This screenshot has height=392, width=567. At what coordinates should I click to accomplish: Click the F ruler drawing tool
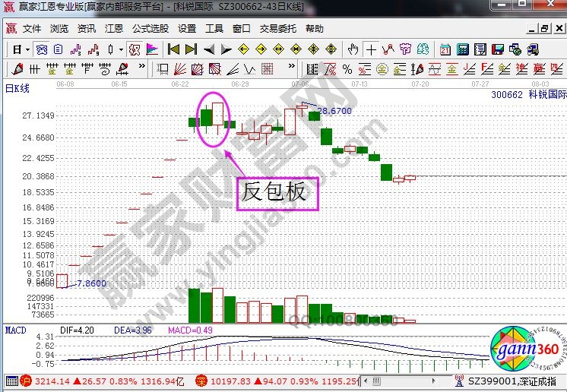pyautogui.click(x=87, y=68)
